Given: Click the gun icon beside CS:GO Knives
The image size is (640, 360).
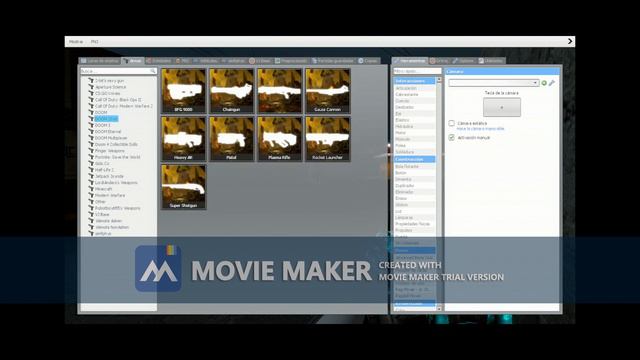Looking at the screenshot, I should tap(91, 93).
